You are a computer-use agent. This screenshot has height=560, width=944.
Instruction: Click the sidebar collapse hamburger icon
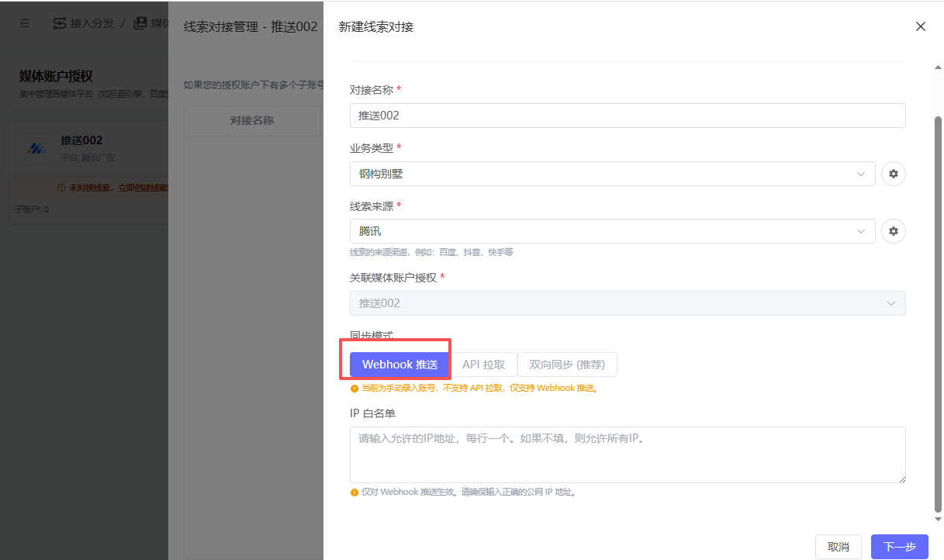coord(25,23)
